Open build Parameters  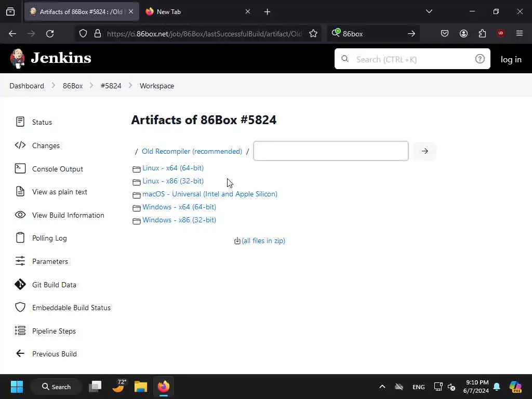(42, 261)
